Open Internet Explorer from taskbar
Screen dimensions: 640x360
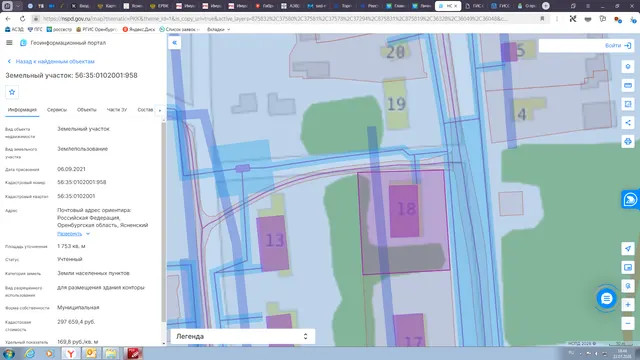[30, 353]
